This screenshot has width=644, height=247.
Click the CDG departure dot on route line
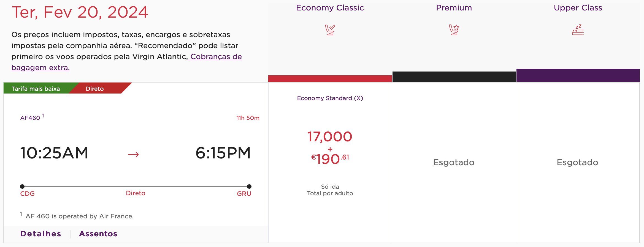point(22,186)
